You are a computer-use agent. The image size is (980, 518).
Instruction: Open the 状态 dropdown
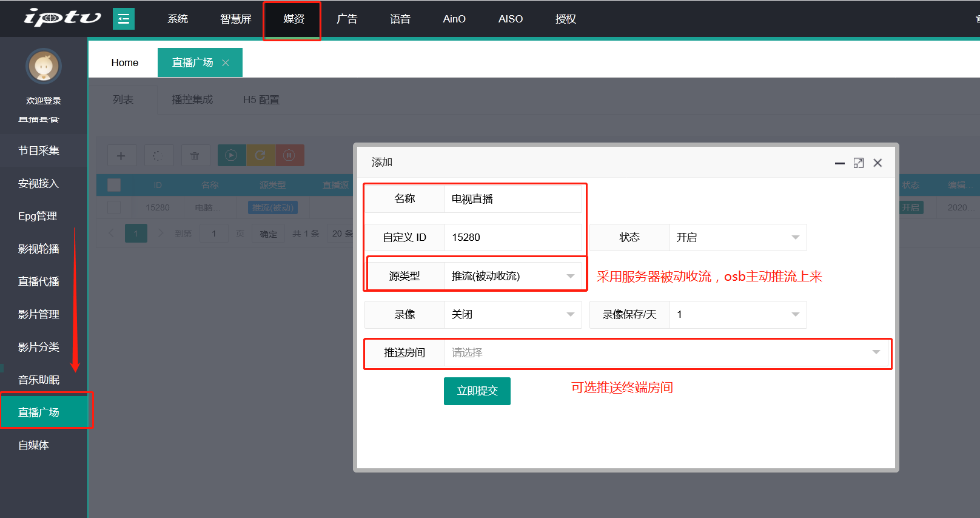[737, 237]
